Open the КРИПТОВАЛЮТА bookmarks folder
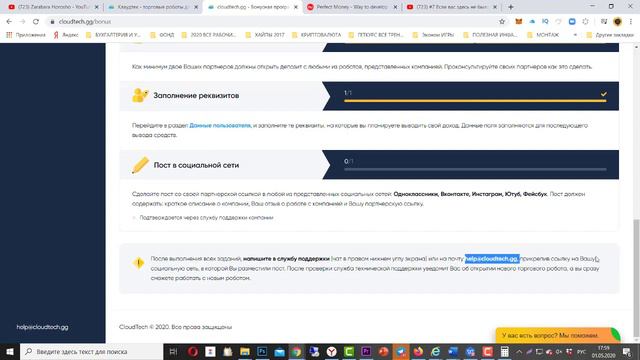The image size is (640, 360). (316, 35)
